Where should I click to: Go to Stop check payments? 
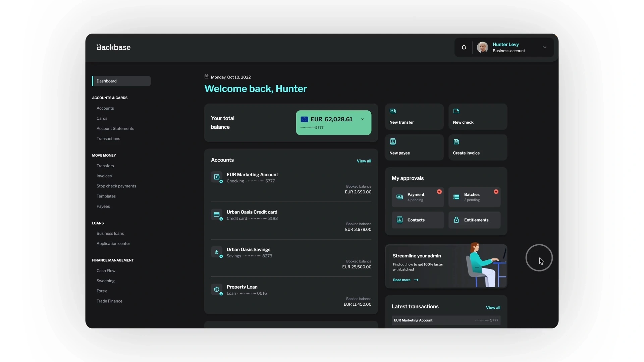[x=116, y=186]
